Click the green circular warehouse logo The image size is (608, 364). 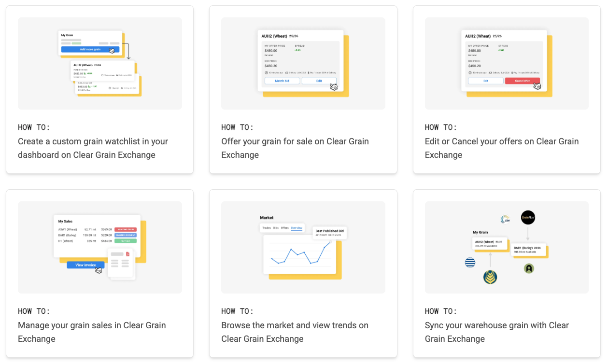529,268
